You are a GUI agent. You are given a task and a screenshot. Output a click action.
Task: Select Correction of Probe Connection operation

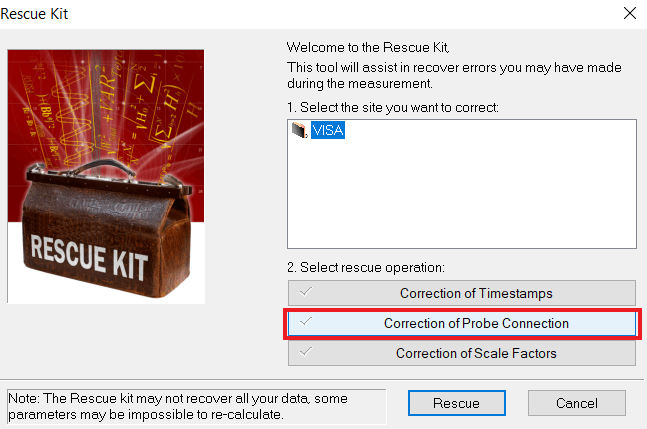[475, 324]
